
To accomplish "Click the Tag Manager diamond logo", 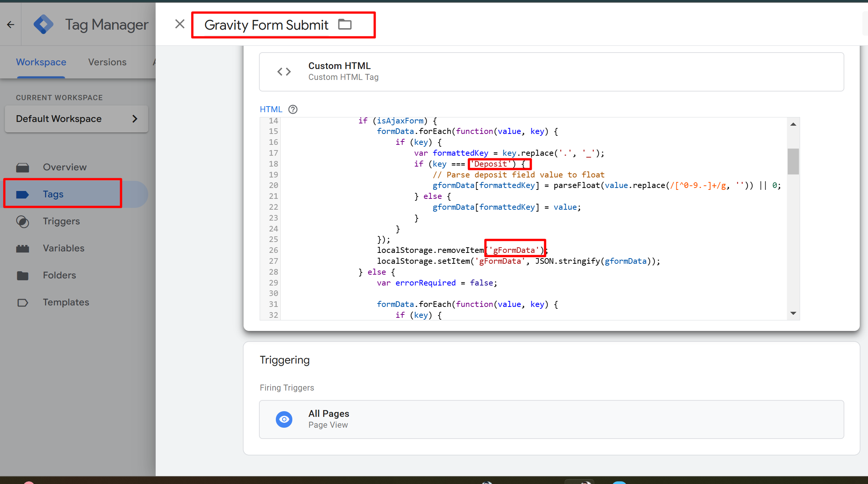I will [x=44, y=25].
